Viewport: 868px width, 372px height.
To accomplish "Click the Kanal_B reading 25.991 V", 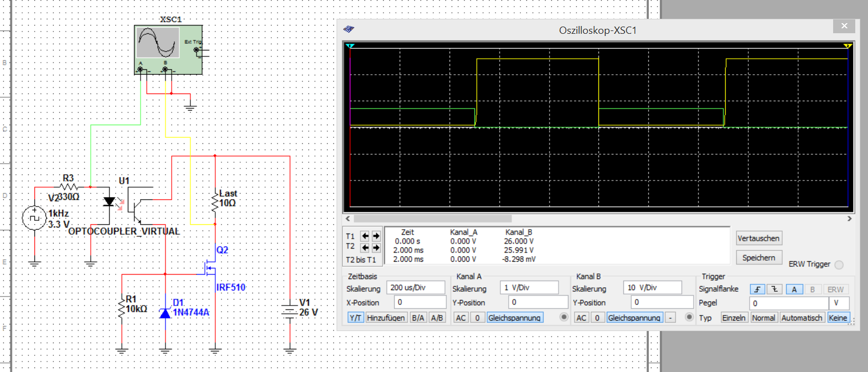I will pos(520,250).
